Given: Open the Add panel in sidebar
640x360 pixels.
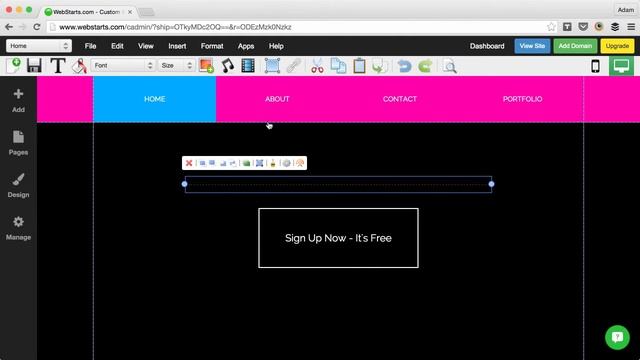Looking at the screenshot, I should [x=18, y=100].
